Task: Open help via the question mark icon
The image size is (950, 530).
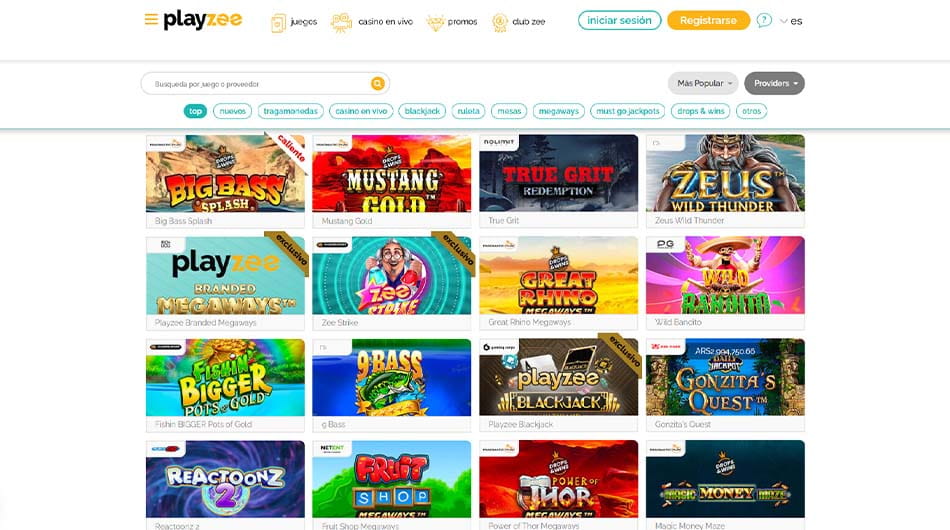Action: [x=764, y=21]
